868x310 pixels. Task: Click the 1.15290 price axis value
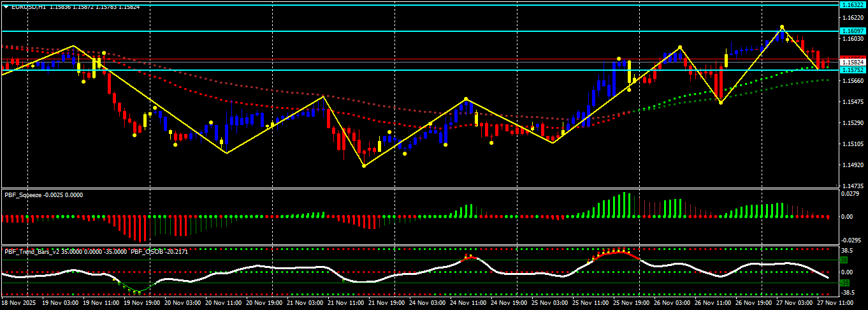coord(852,123)
